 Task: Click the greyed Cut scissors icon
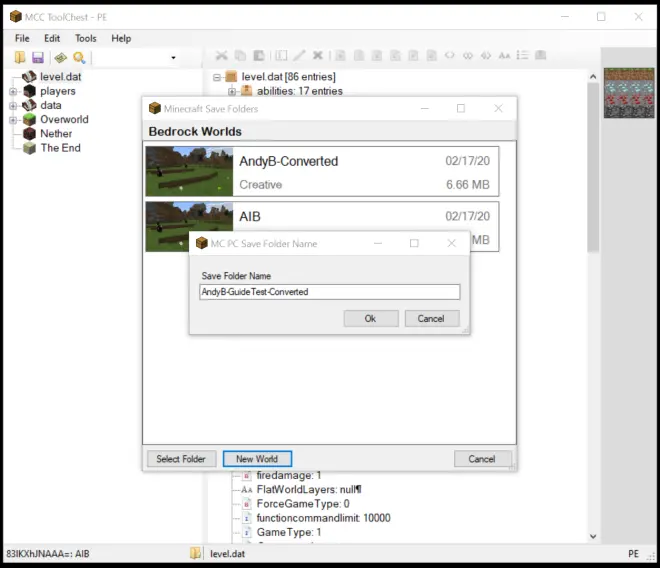point(221,55)
